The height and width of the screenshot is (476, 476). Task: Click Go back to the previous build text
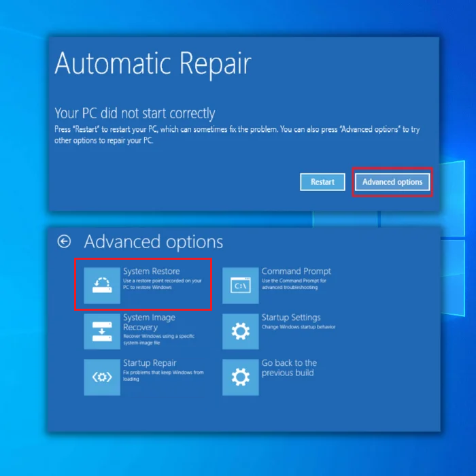click(x=289, y=368)
